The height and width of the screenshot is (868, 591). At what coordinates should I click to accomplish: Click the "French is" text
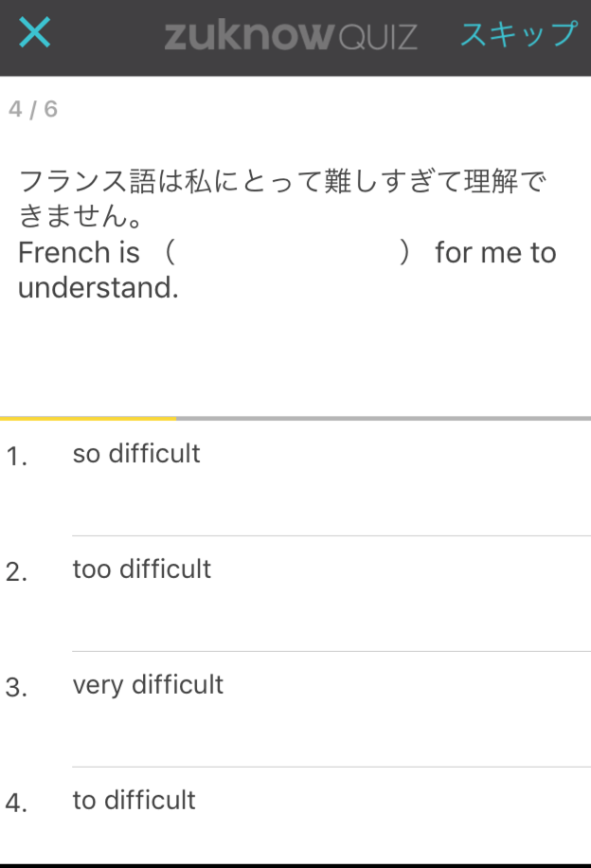[79, 252]
